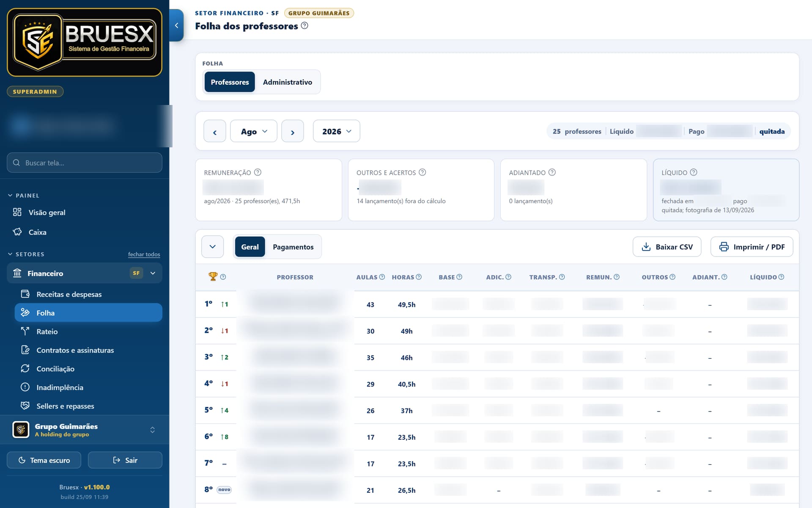Viewport: 812px width, 508px height.
Task: Click the trophy ranking column icon
Action: [213, 277]
